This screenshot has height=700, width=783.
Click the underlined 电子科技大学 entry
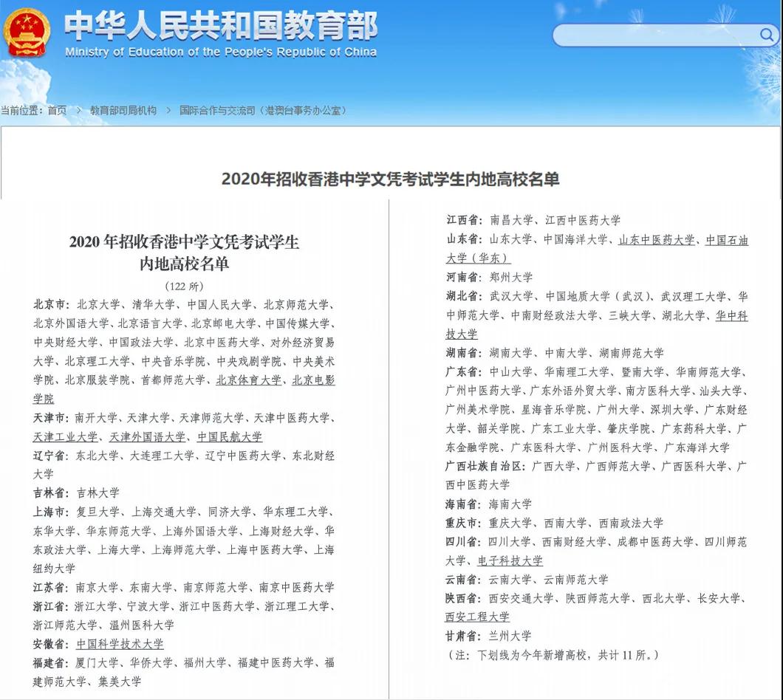[510, 560]
